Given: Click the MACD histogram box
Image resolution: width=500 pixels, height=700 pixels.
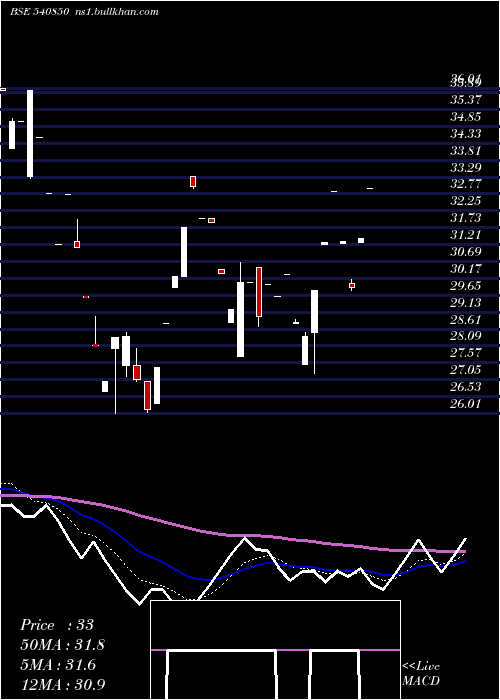Looking at the screenshot, I should 275,650.
